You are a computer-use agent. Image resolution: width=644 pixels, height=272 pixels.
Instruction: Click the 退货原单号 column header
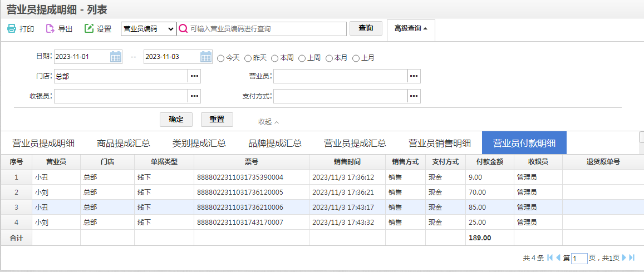point(603,162)
